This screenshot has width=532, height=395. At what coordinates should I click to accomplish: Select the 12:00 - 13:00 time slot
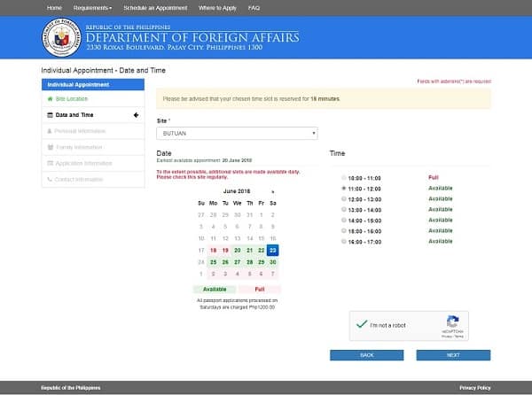pos(344,199)
